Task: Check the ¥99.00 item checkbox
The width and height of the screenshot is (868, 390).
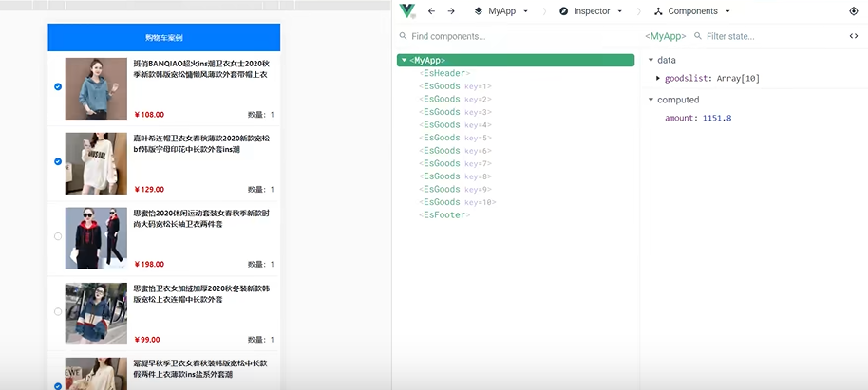Action: (x=58, y=311)
